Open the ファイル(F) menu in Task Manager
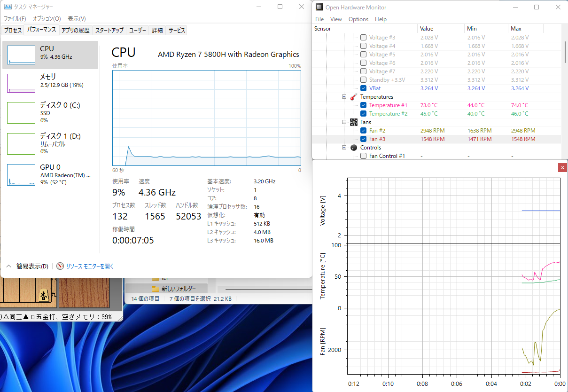 pos(15,19)
